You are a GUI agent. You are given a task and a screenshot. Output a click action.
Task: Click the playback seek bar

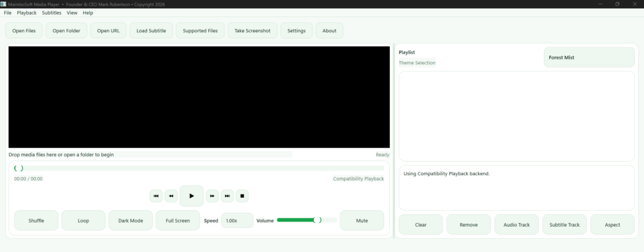pos(199,168)
